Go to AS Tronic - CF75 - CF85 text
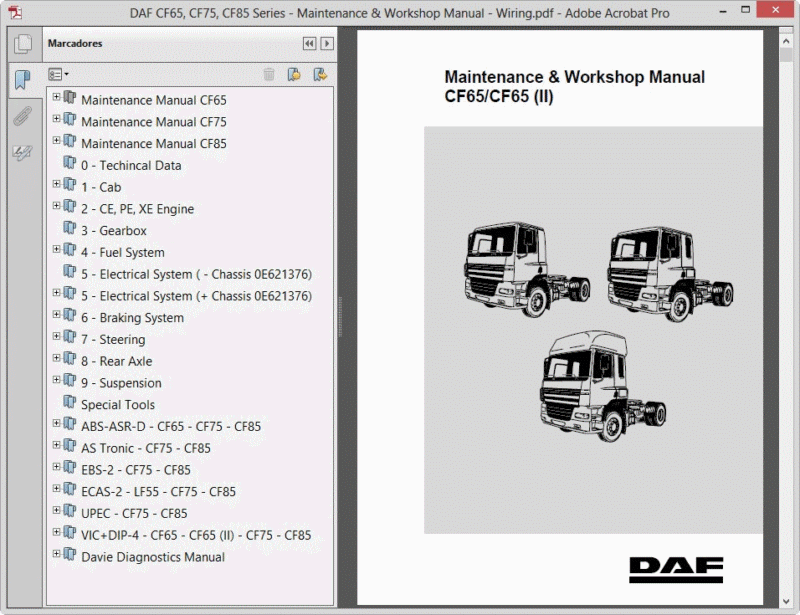This screenshot has width=800, height=615. coord(146,448)
